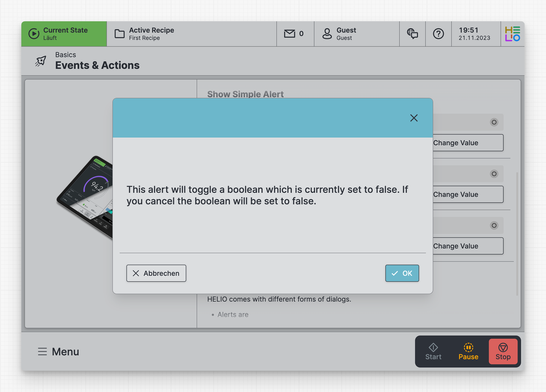The image size is (546, 392).
Task: Confirm the alert with OK
Action: (x=402, y=273)
